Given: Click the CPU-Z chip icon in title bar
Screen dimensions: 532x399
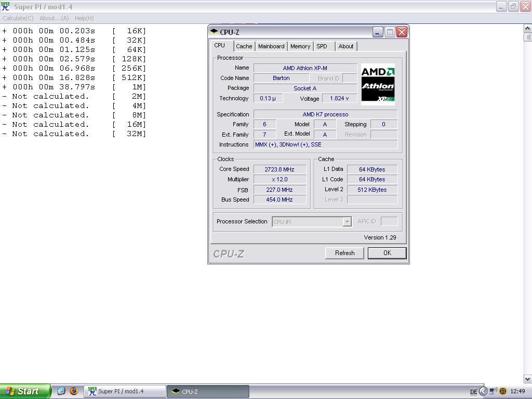Looking at the screenshot, I should pos(214,32).
